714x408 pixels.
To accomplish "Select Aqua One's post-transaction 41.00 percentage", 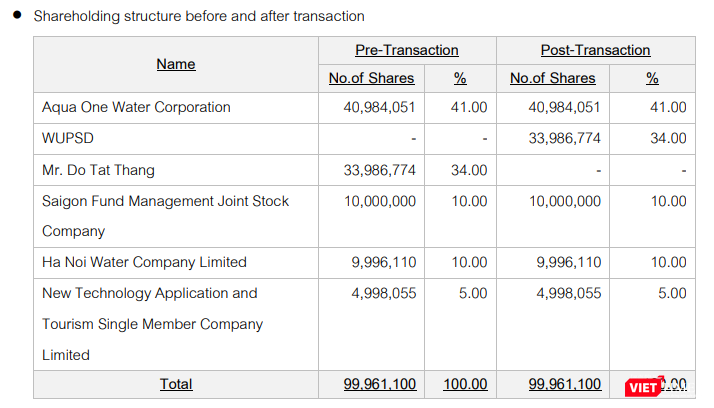I will pos(668,107).
